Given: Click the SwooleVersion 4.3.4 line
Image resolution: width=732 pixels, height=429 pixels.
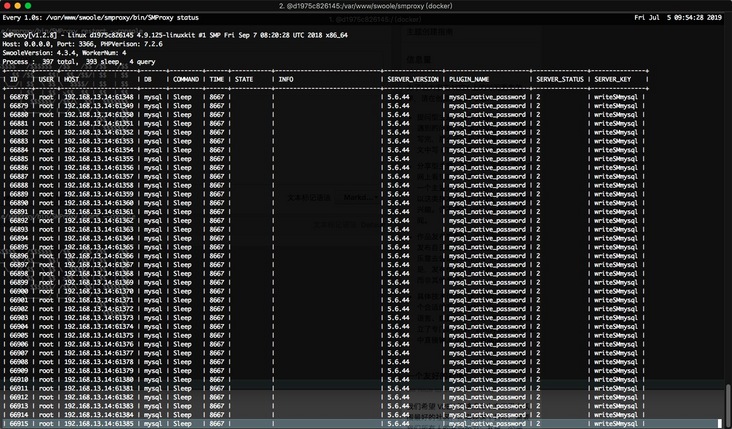Looking at the screenshot, I should [x=63, y=52].
